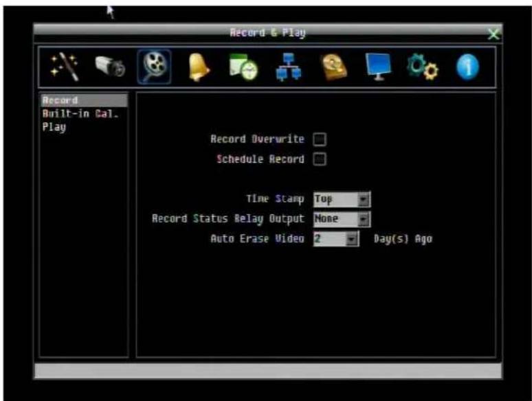Open the System gears icon

tap(423, 67)
